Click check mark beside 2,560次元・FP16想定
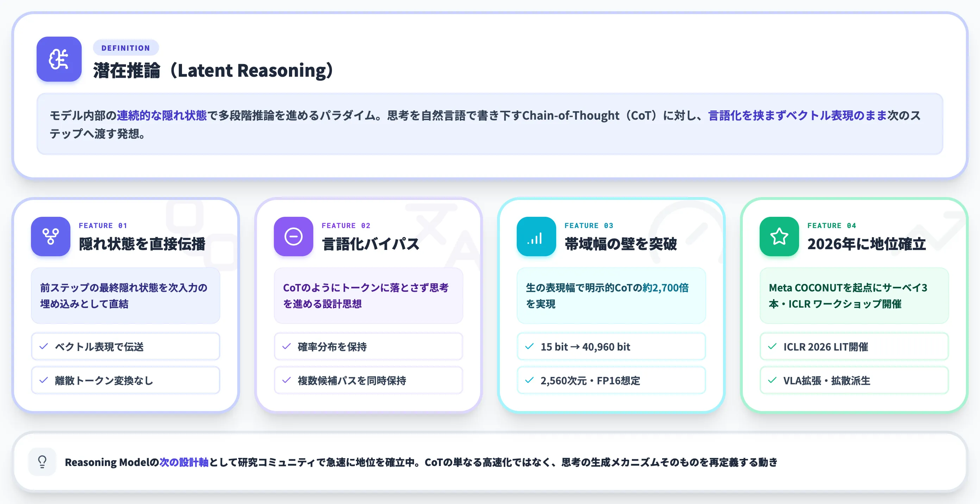The image size is (980, 504). pos(529,380)
